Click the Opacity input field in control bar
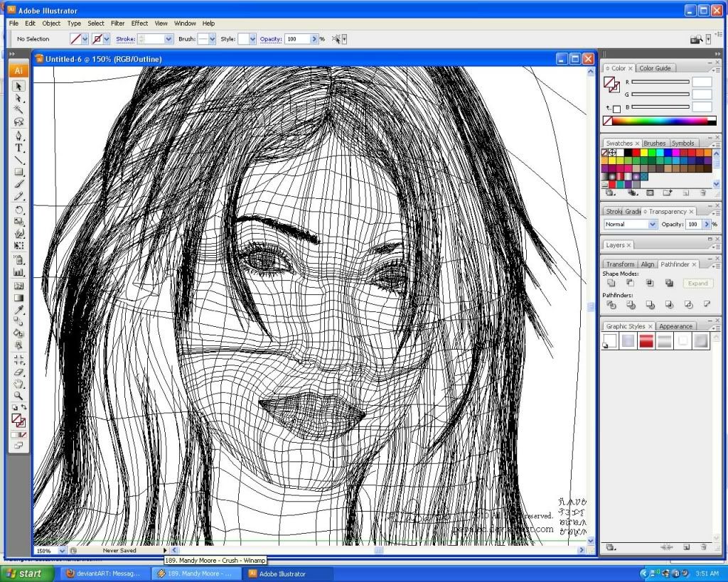The height and width of the screenshot is (582, 728). tap(298, 39)
